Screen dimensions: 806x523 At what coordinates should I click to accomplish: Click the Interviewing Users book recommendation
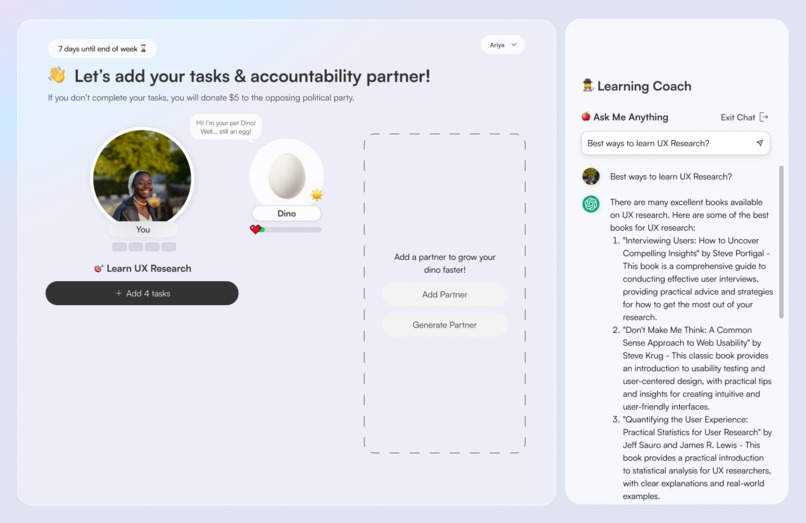point(698,279)
